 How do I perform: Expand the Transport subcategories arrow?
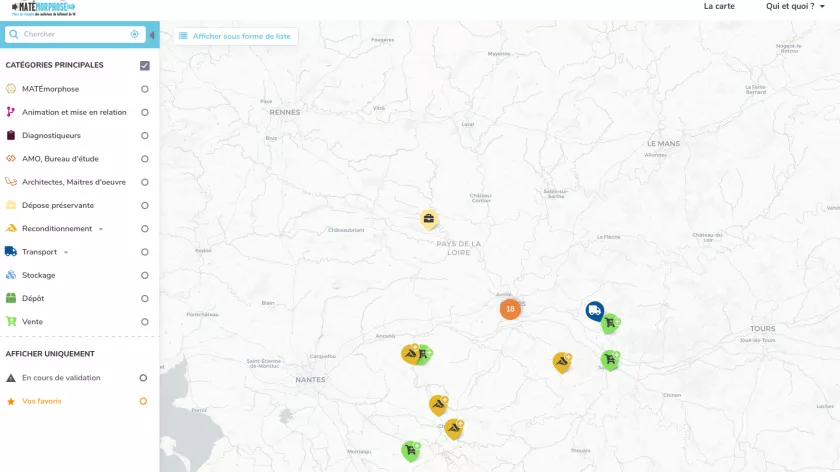[67, 252]
